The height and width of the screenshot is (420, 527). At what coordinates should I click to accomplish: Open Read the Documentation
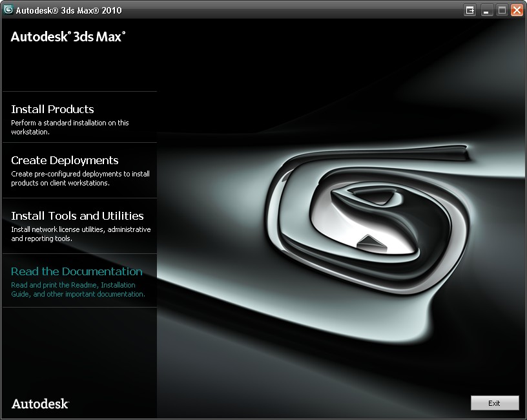(x=76, y=271)
